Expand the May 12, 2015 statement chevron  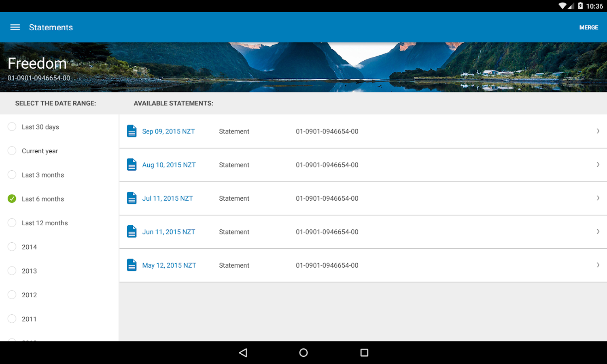[598, 265]
